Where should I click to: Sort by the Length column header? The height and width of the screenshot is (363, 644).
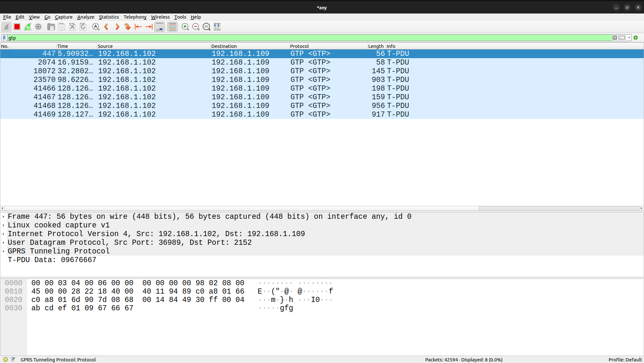click(x=376, y=46)
